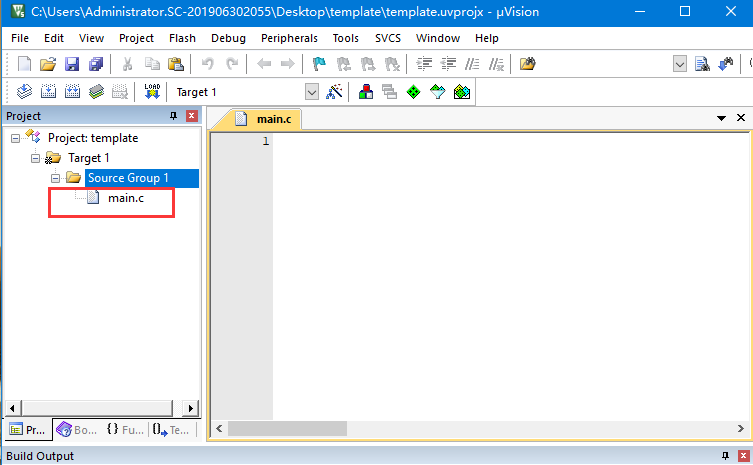Open the Edit menu
The height and width of the screenshot is (465, 753).
54,38
